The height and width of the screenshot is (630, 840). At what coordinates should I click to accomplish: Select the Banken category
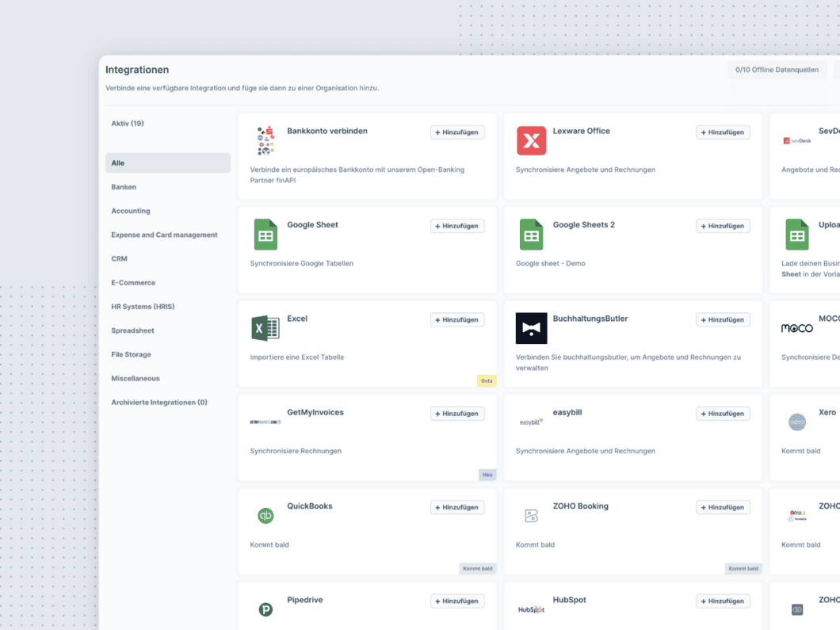point(124,187)
